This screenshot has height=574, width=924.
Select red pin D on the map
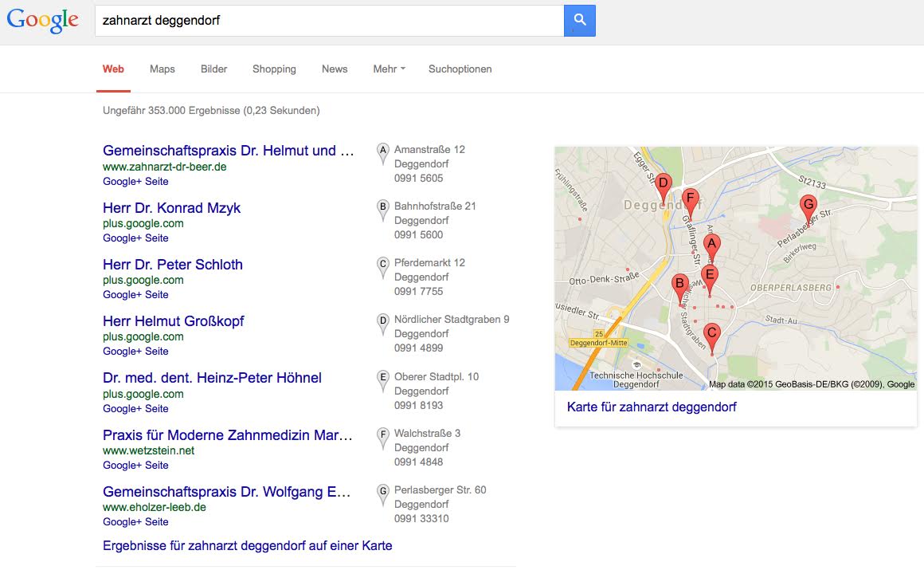coord(664,187)
